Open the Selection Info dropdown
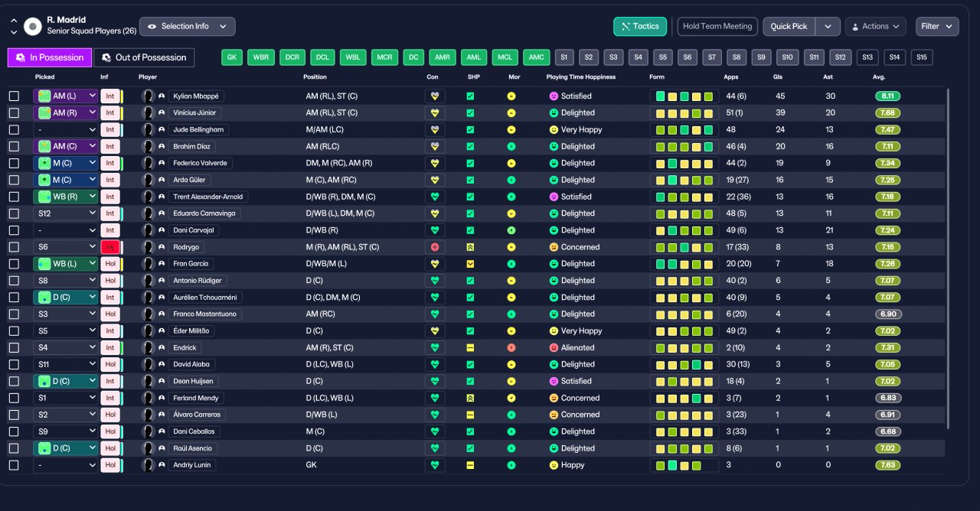This screenshot has width=980, height=511. pos(188,26)
